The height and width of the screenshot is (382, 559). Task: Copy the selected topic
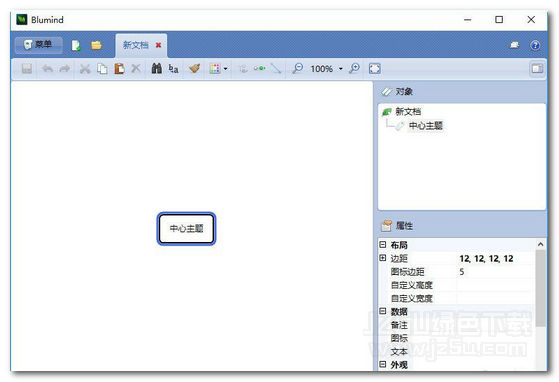(102, 68)
